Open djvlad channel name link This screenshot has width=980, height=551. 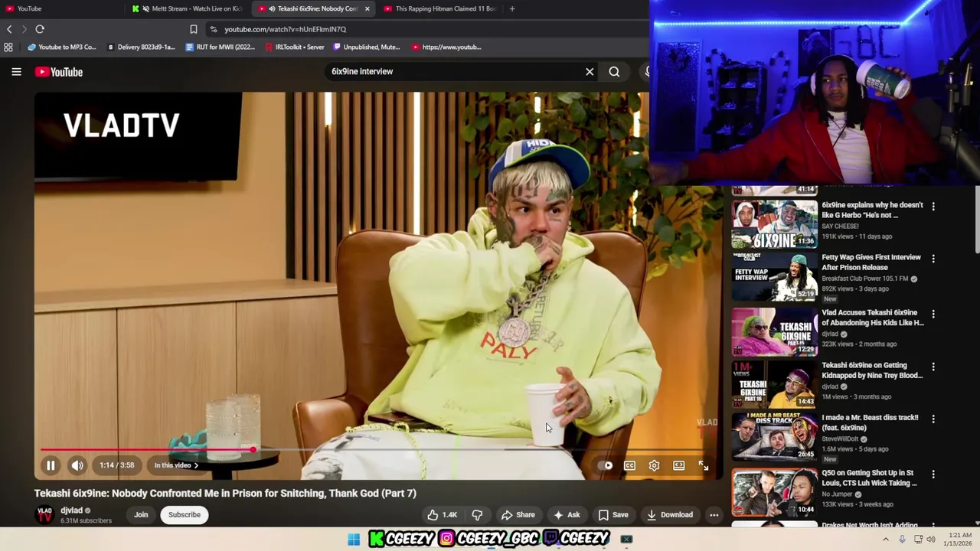[x=71, y=510]
